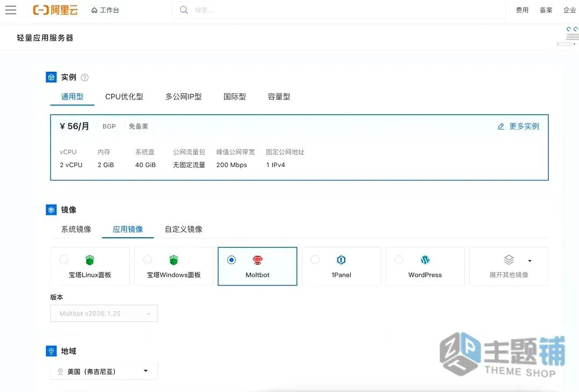The image size is (579, 392).
Task: Click the search magnifier icon
Action: (183, 10)
